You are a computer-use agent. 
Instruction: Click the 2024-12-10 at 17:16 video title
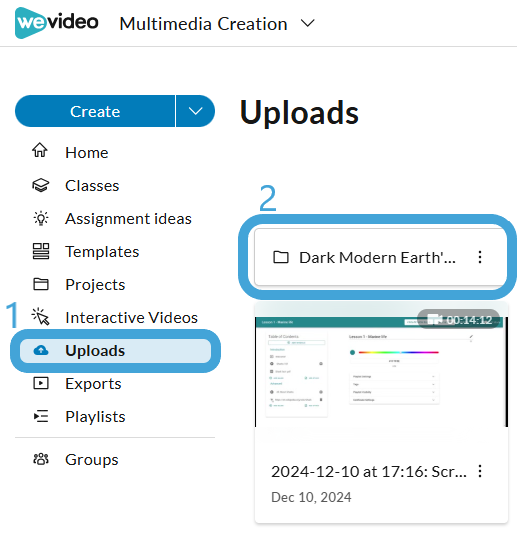[368, 471]
